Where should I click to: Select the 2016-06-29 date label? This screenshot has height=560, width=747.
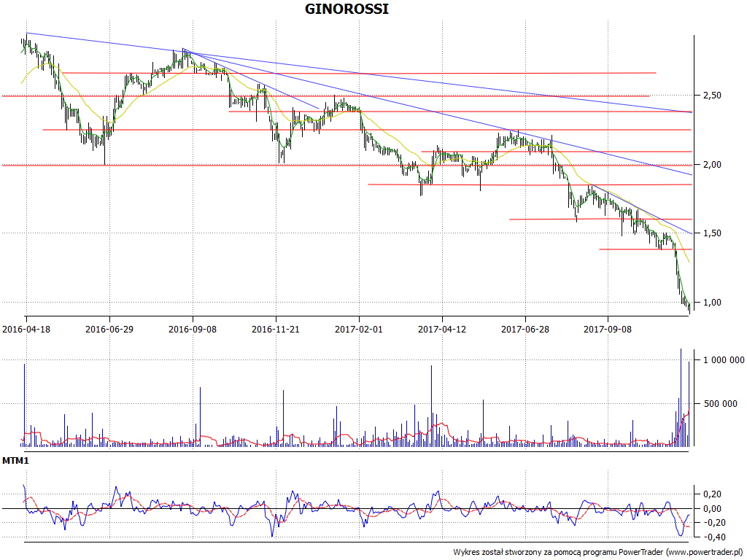[109, 329]
